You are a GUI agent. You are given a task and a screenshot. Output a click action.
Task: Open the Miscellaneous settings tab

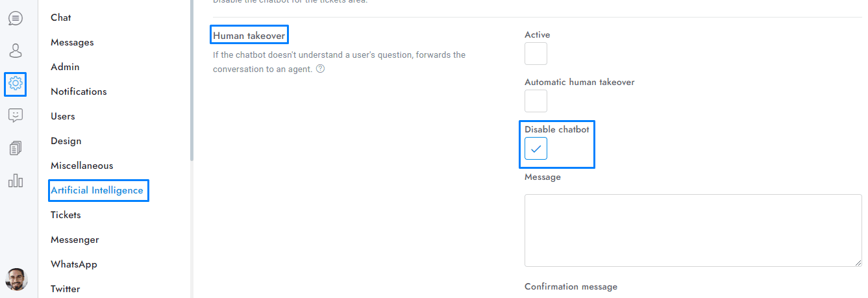click(82, 166)
